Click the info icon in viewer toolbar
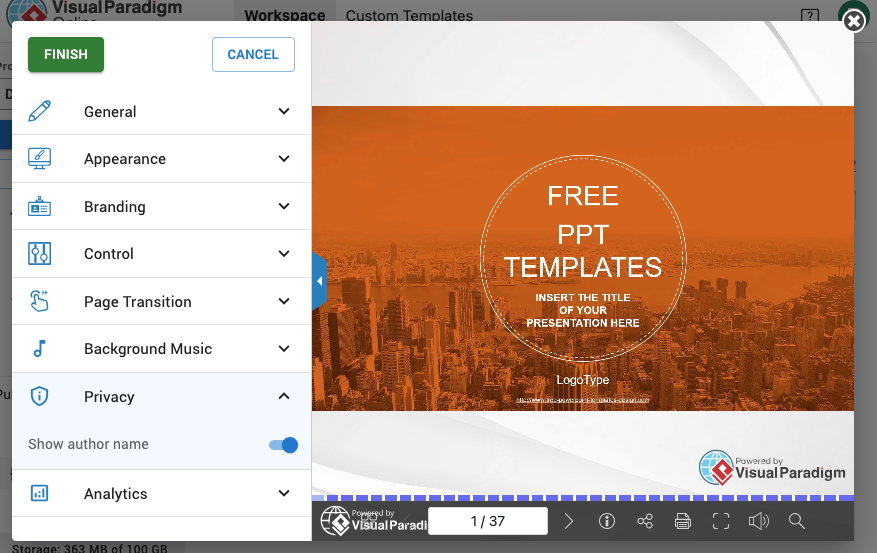The height and width of the screenshot is (553, 877). (x=606, y=521)
